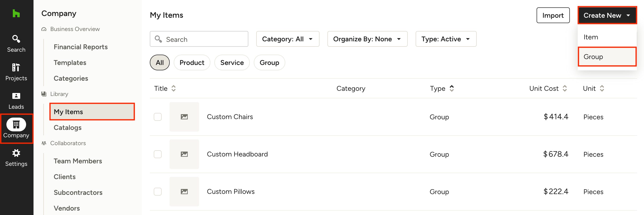644x215 pixels.
Task: Open Financial Reports in Company menu
Action: click(x=81, y=47)
